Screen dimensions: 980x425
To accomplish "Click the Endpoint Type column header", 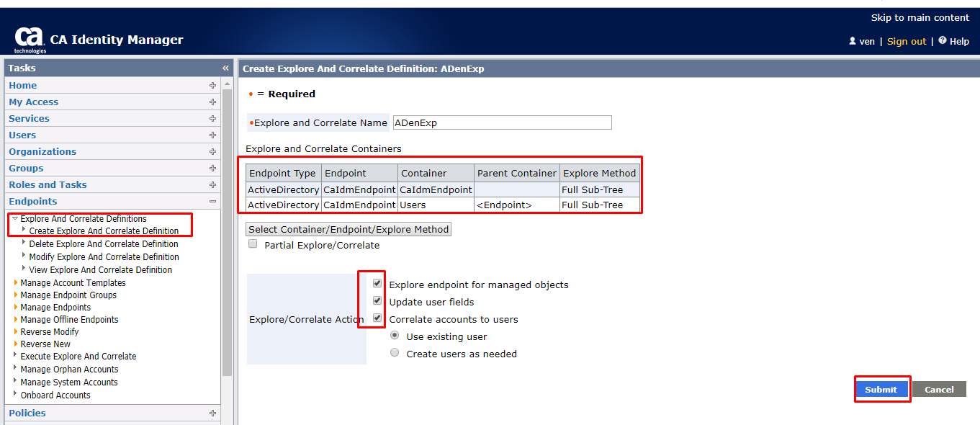I will pos(283,173).
